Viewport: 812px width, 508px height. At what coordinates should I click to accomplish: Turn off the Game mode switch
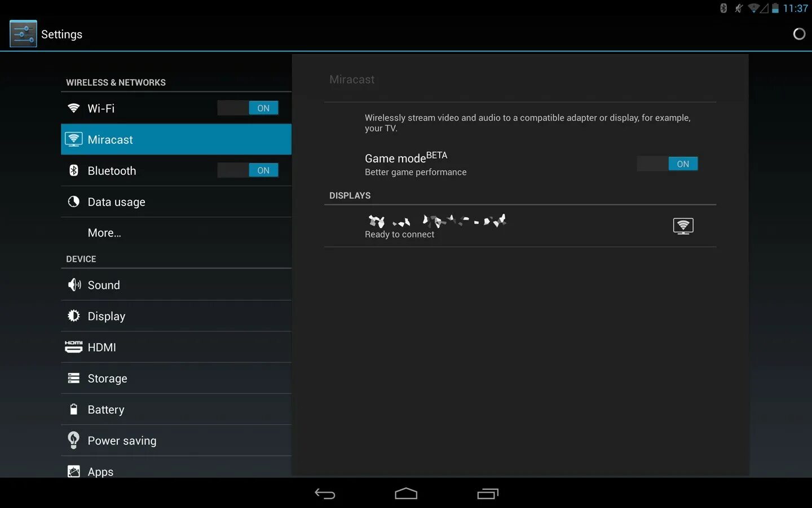(667, 164)
